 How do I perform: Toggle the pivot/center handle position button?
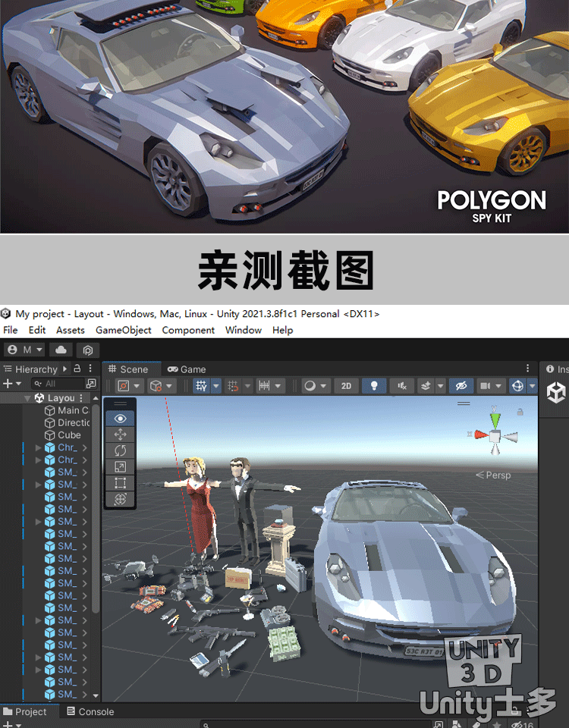pos(124,386)
